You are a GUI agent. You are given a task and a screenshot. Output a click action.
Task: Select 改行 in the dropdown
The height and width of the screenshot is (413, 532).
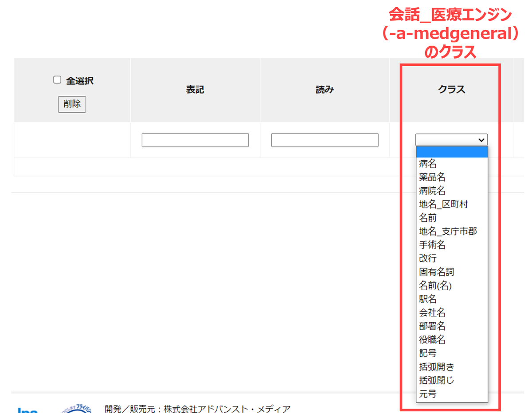[452, 258]
